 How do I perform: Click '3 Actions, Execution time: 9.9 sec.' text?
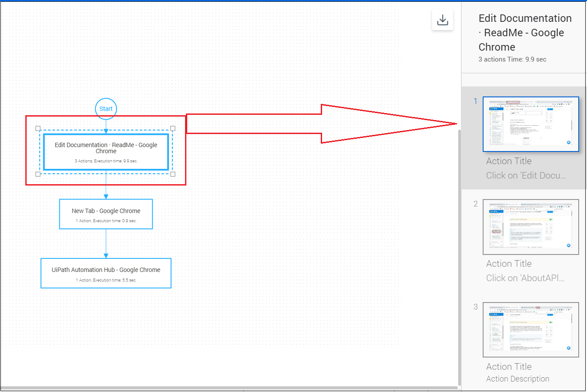click(x=106, y=161)
